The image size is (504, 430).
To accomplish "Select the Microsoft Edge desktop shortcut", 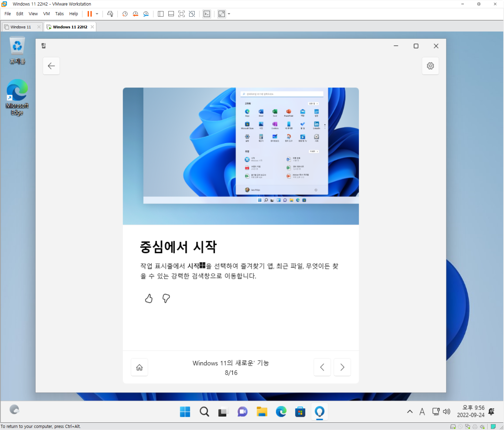I will coord(17,97).
